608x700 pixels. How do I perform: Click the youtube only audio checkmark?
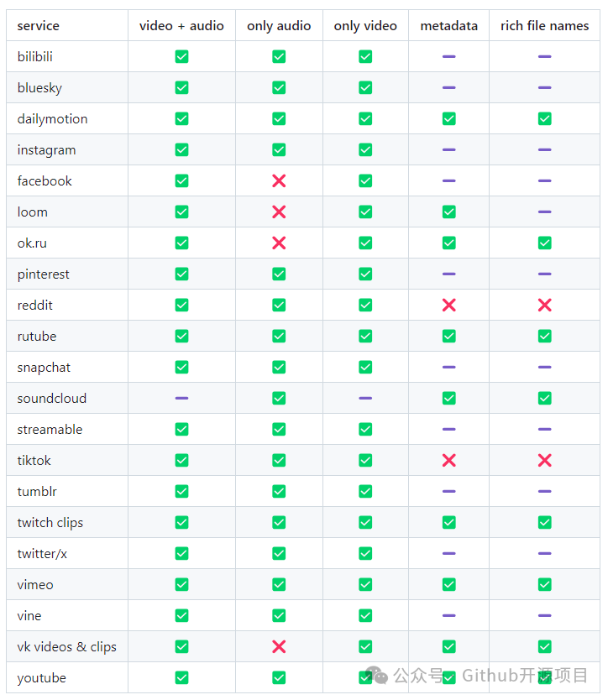[x=279, y=677]
